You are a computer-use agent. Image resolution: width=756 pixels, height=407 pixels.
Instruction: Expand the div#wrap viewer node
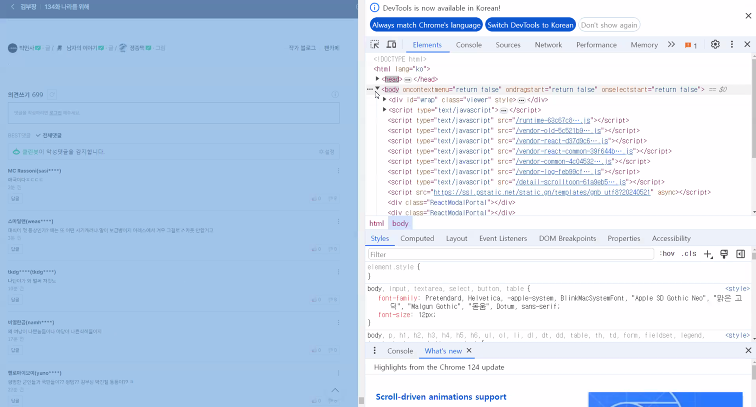[x=384, y=99]
